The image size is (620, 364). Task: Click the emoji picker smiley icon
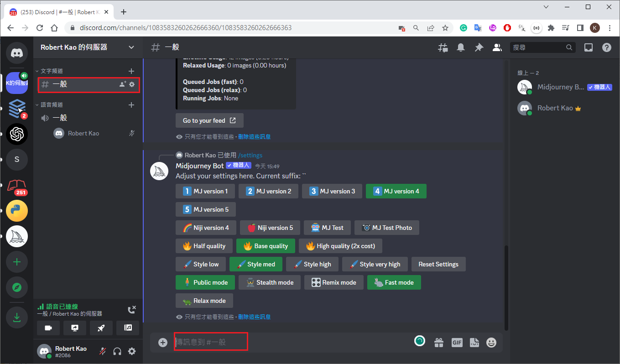[491, 343]
